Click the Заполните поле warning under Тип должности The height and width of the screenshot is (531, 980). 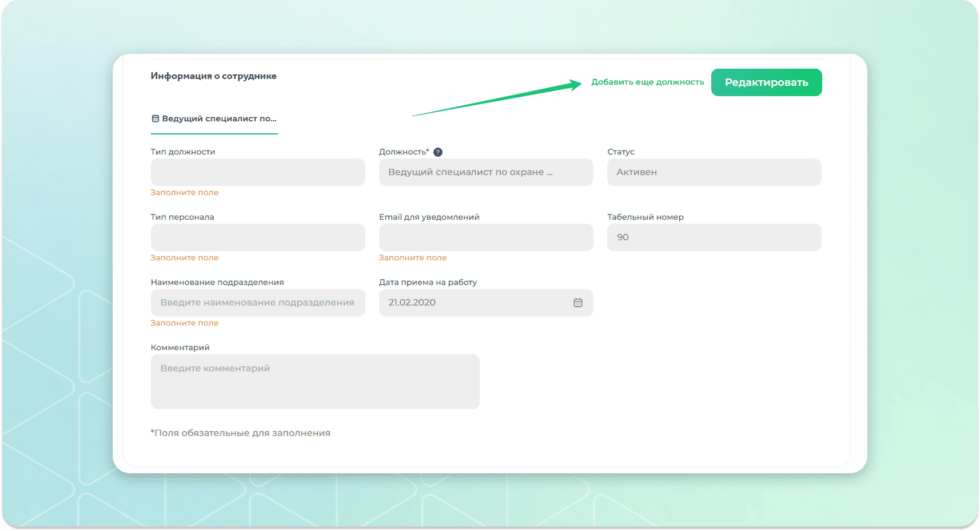[185, 193]
